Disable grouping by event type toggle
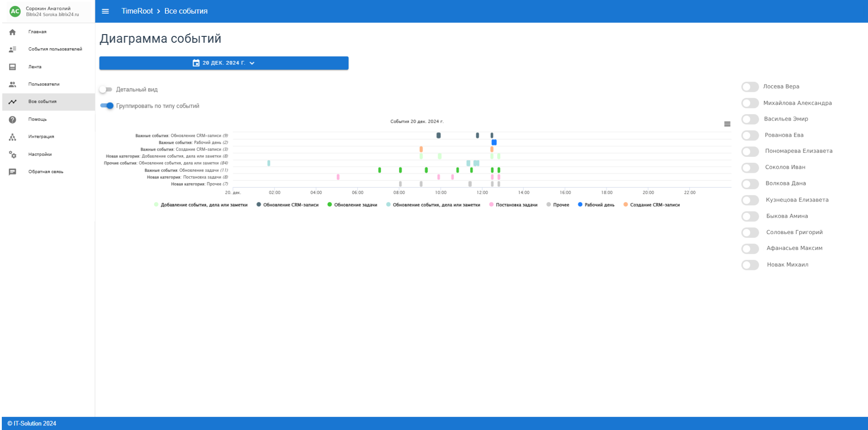868x430 pixels. 107,106
